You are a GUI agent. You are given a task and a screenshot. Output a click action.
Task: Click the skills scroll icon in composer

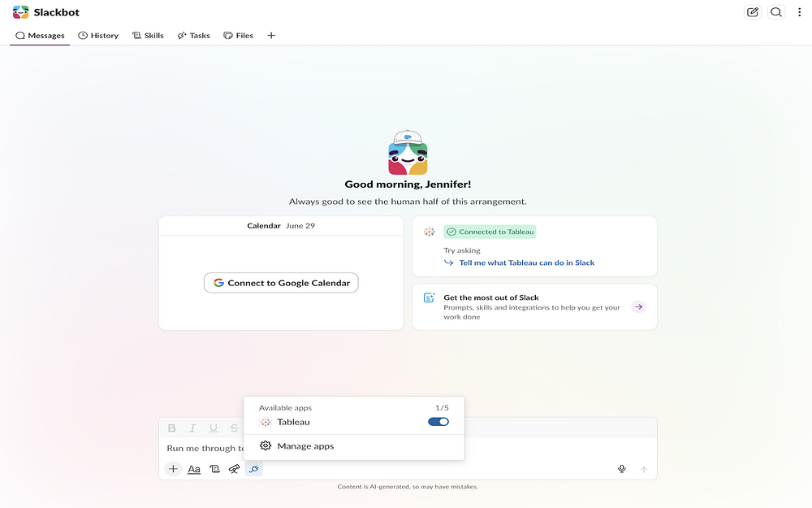tap(214, 469)
